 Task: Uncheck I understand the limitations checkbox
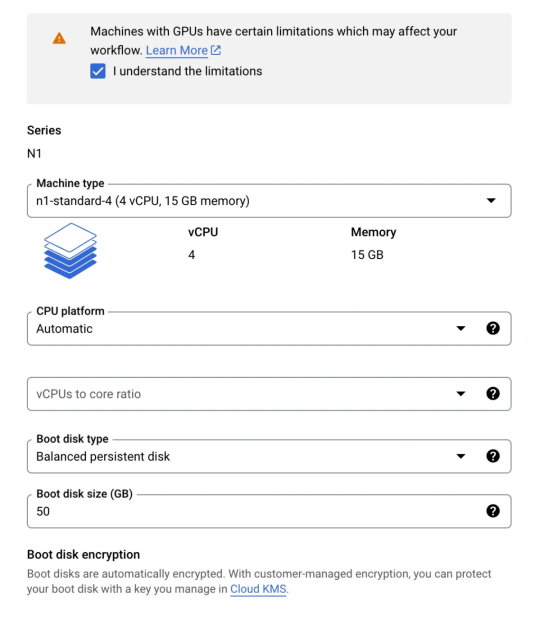(x=98, y=71)
